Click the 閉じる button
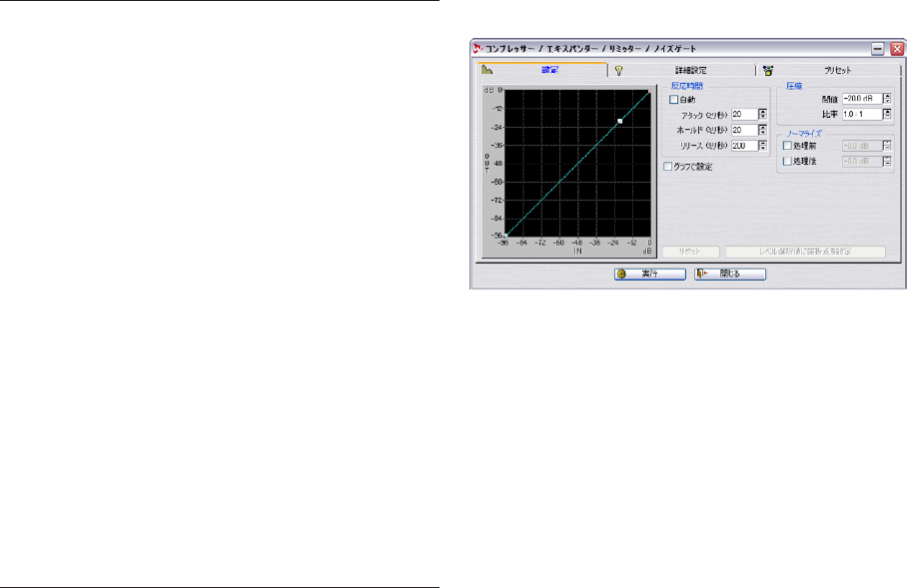Viewport: 907px width, 588px height. pos(730,275)
